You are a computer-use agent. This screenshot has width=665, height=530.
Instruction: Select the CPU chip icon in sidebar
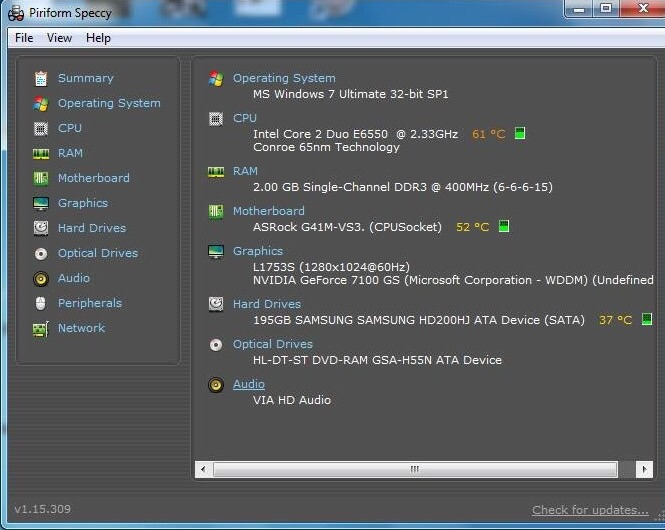click(x=41, y=128)
